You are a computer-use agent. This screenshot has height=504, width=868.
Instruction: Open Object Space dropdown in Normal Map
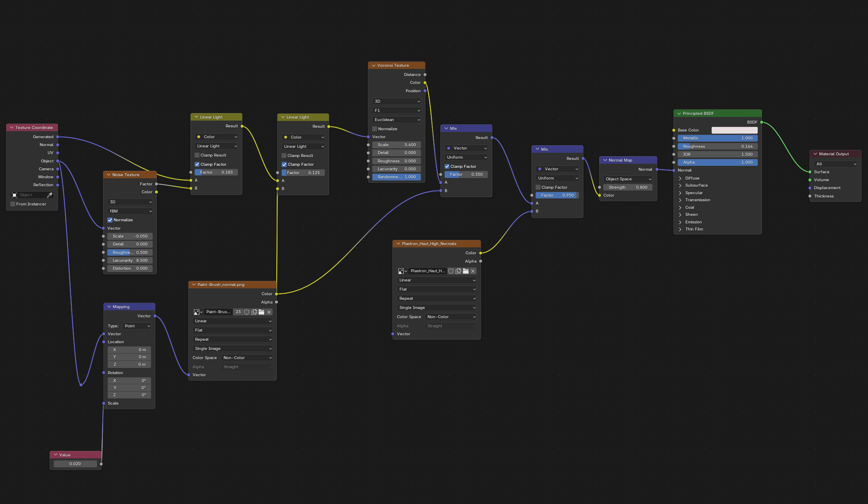tap(628, 179)
